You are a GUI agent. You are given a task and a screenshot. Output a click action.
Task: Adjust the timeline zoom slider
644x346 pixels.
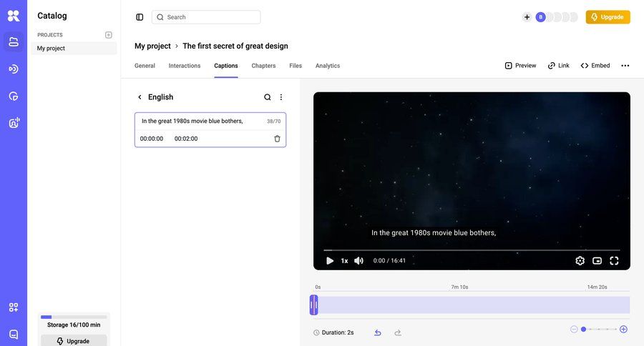click(x=599, y=329)
